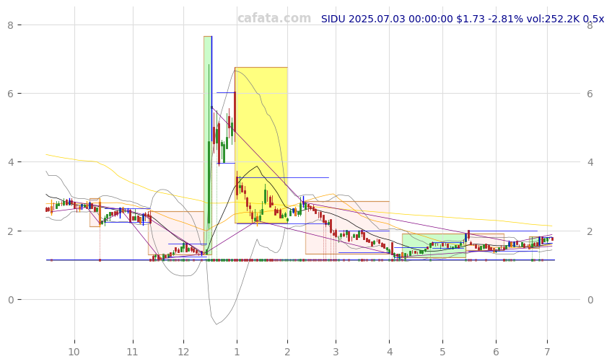Click the 00:00:00 time in the header
The width and height of the screenshot is (612, 364).
pos(431,19)
